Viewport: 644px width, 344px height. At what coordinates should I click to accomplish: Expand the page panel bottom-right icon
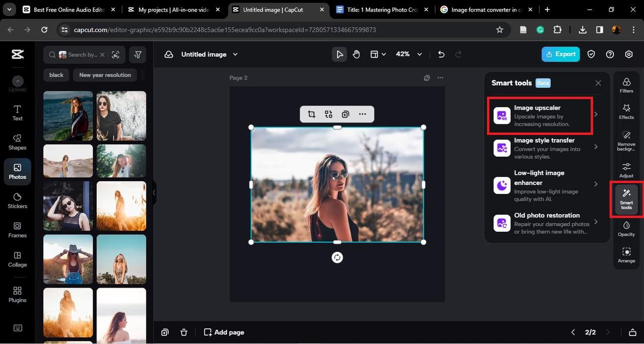coord(633,332)
